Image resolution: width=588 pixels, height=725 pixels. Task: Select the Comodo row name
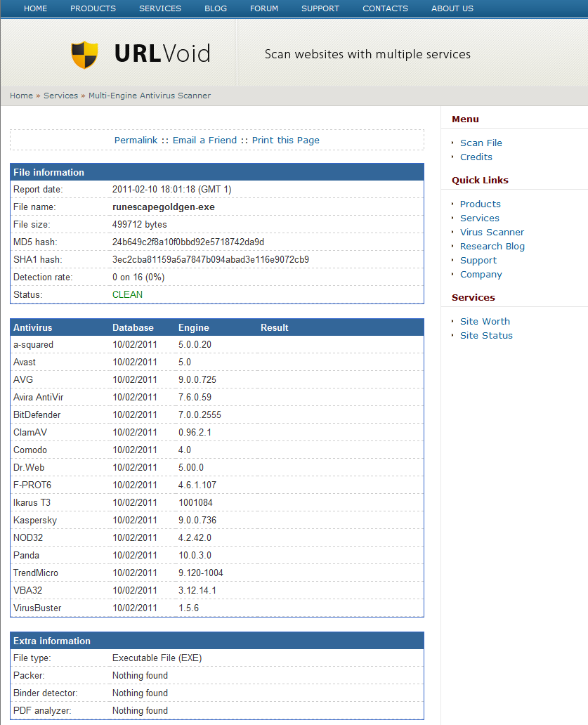tap(30, 450)
